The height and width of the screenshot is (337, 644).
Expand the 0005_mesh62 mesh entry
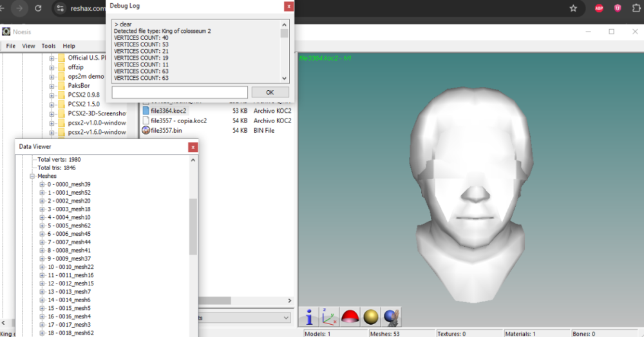coord(42,226)
